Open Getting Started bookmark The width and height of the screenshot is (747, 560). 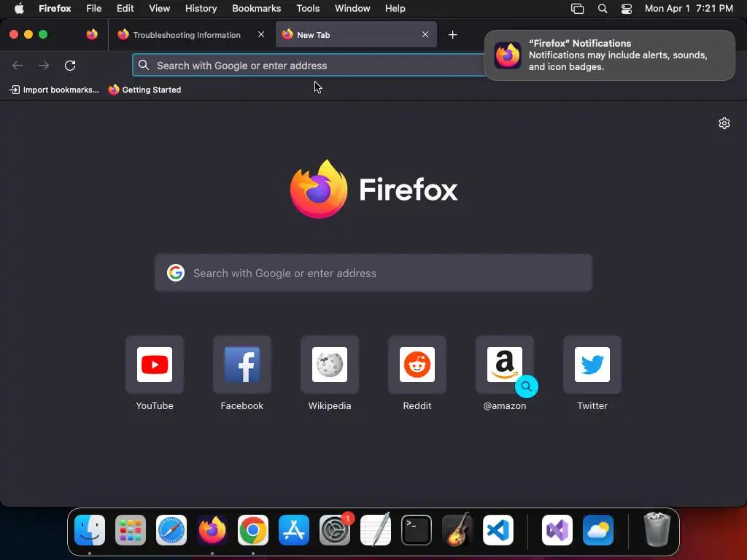pyautogui.click(x=144, y=90)
